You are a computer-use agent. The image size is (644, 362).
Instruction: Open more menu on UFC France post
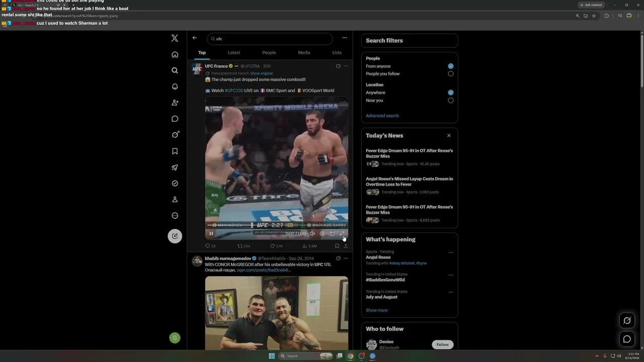point(346,66)
